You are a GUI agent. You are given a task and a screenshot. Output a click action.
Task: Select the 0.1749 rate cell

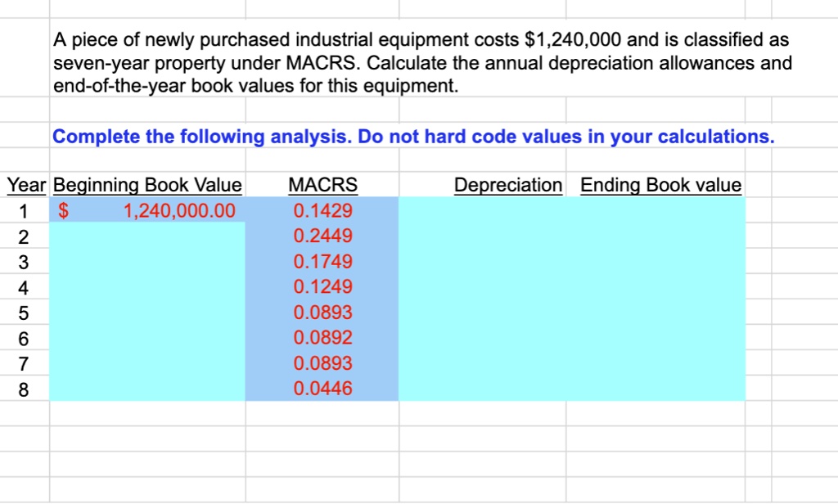[322, 261]
